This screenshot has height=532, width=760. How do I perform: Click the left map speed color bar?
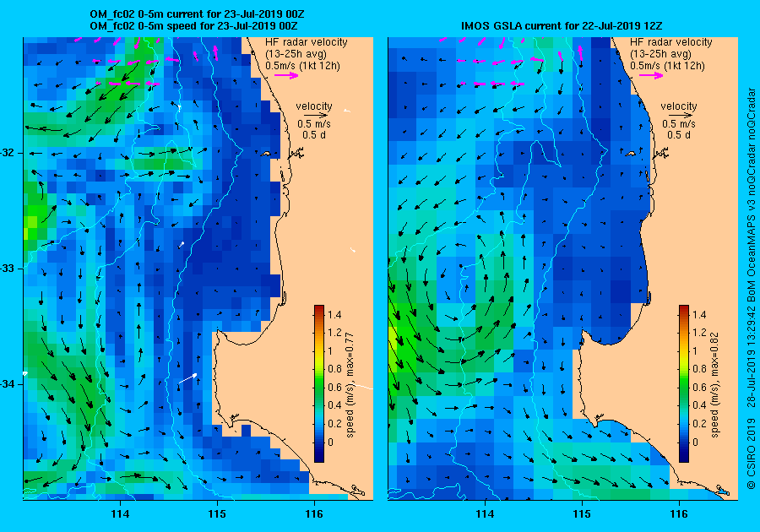(x=319, y=383)
